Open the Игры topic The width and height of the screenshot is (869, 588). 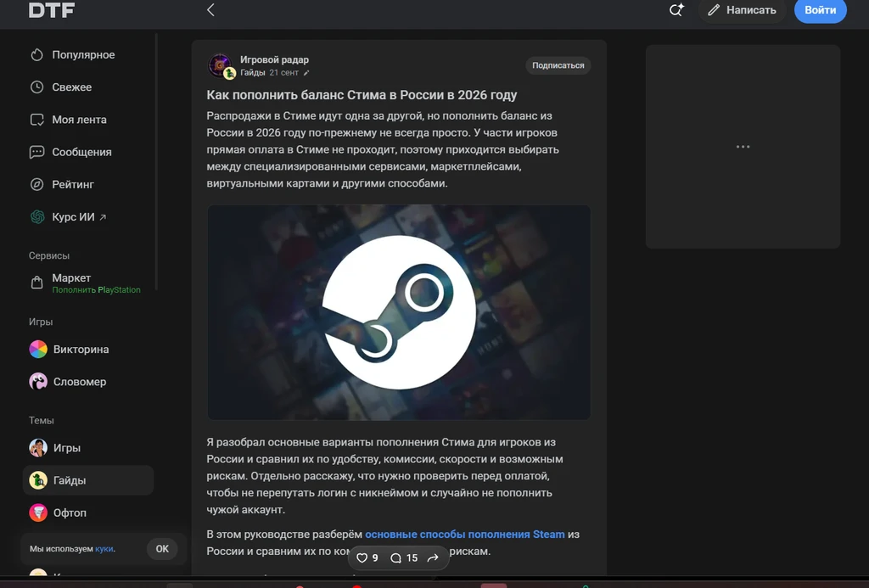[x=66, y=448]
